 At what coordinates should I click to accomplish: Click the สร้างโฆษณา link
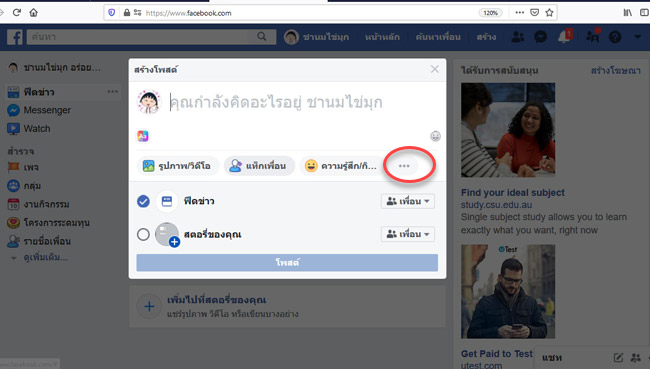coord(616,71)
